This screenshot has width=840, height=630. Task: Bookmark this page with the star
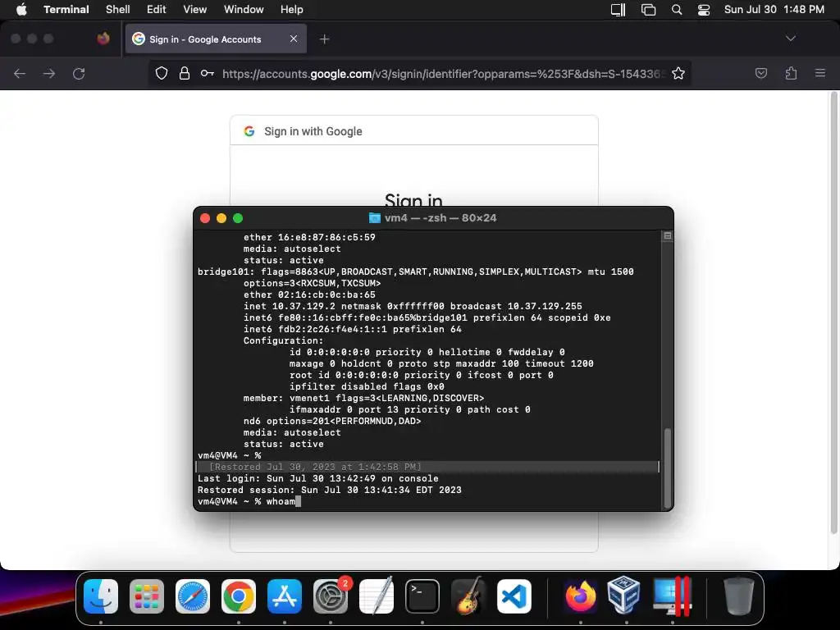pyautogui.click(x=678, y=73)
